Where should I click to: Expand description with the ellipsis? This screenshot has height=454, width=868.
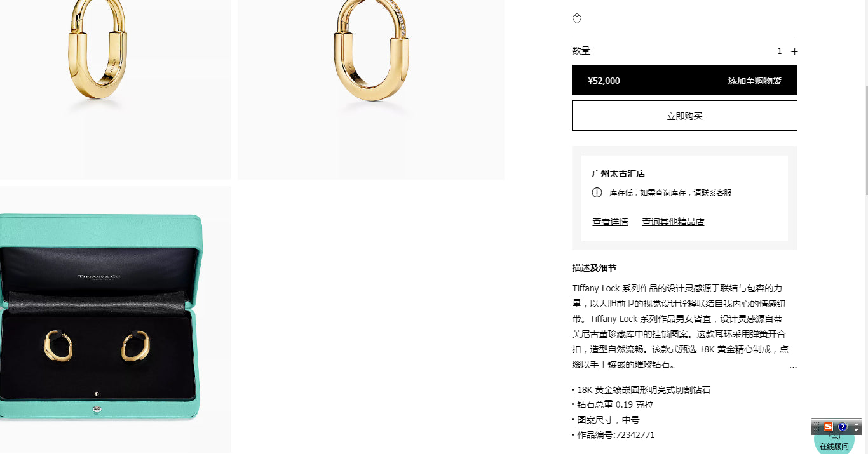coord(792,366)
